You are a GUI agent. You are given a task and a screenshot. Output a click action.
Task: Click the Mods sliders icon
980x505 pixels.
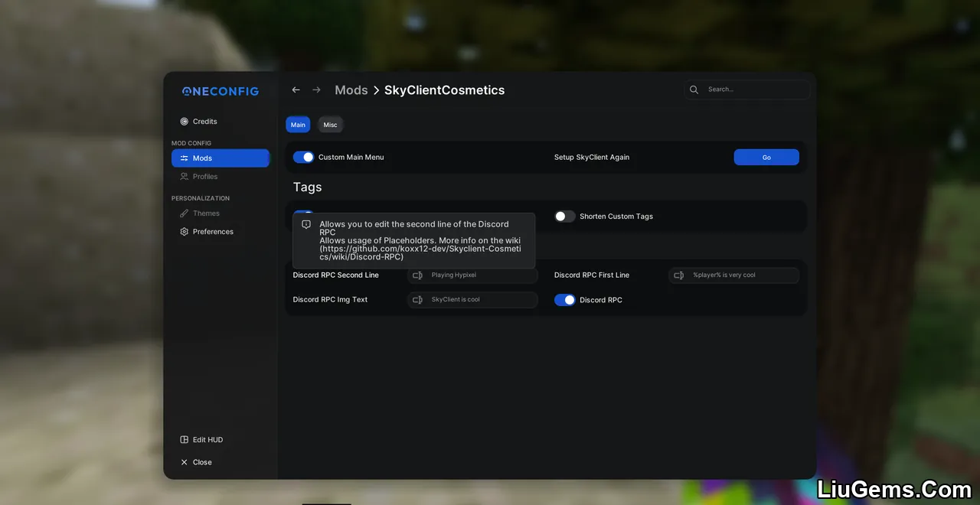click(184, 158)
